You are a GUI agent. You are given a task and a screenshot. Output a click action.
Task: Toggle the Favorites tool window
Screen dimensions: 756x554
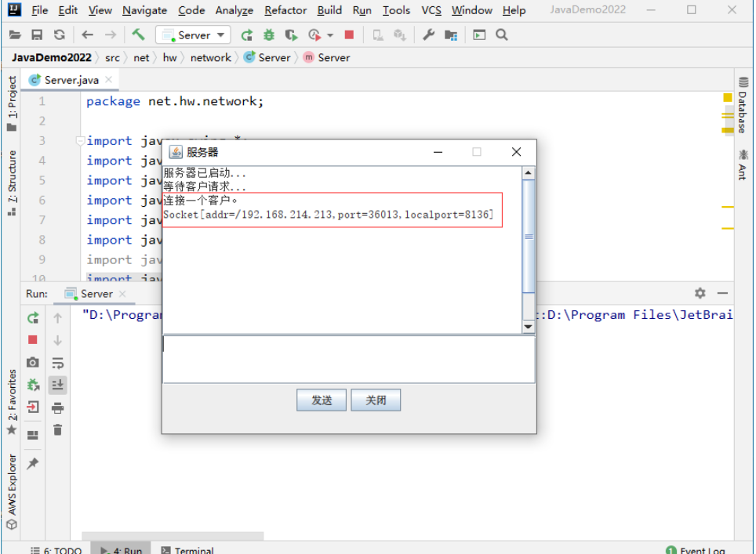pyautogui.click(x=12, y=402)
